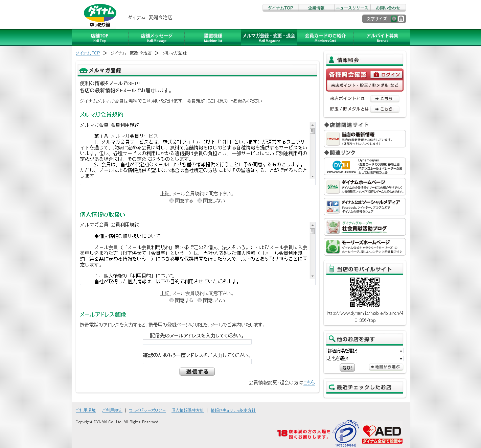
Task: Open the 店名を選択 dropdown
Action: [x=365, y=359]
